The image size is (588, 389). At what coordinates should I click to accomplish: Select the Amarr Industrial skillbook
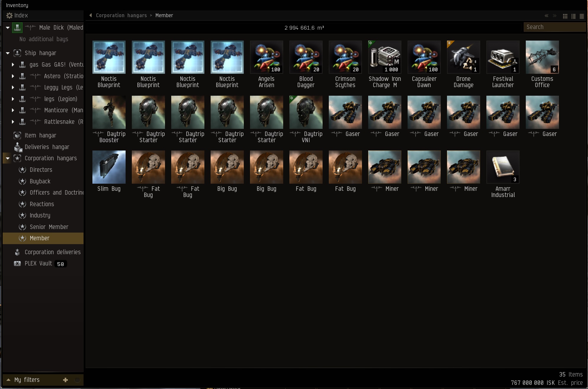[x=503, y=167]
